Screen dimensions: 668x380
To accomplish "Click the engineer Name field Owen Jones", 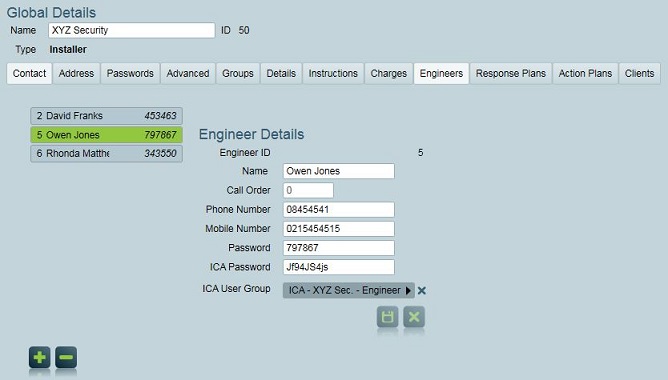I will pyautogui.click(x=339, y=171).
